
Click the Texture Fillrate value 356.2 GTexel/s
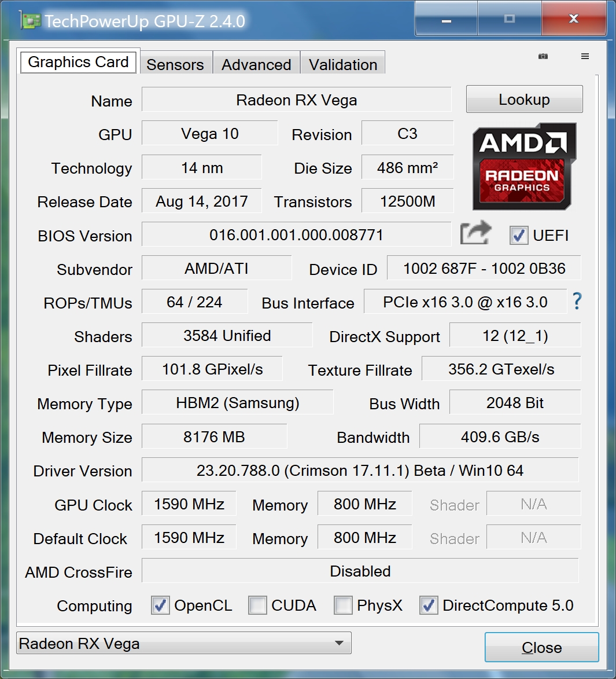501,369
